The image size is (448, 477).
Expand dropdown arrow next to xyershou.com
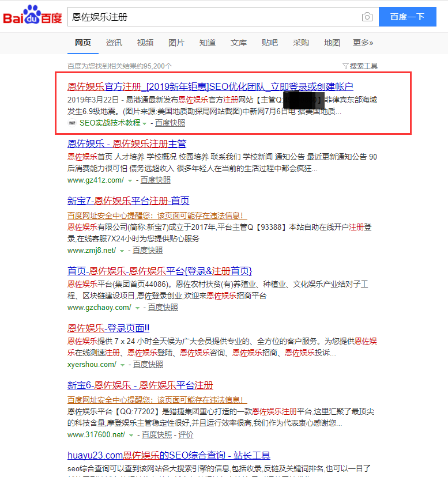[x=122, y=365]
